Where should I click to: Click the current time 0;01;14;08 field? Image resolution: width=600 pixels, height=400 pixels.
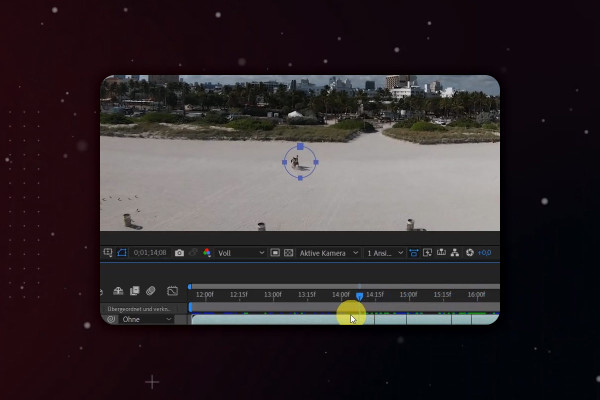point(150,253)
